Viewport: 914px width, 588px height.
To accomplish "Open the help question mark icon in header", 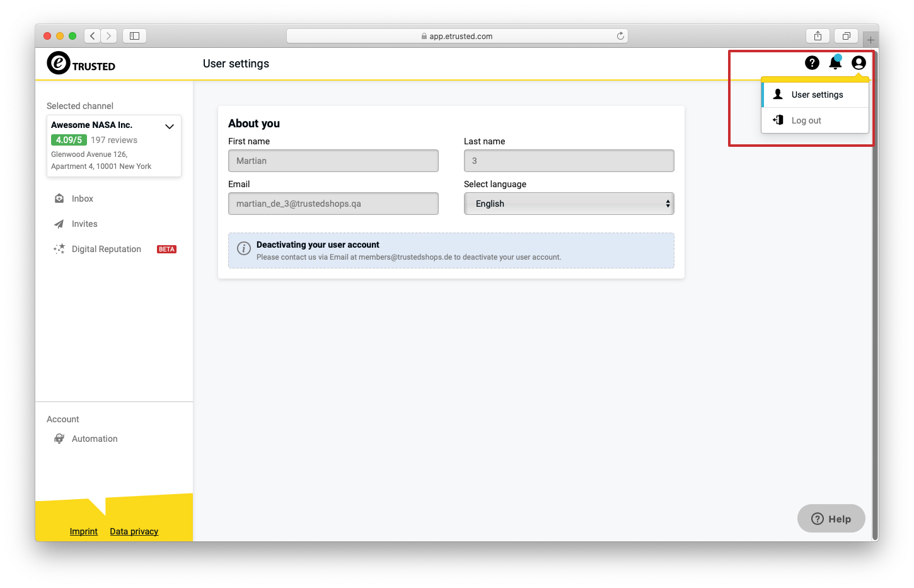I will click(812, 62).
